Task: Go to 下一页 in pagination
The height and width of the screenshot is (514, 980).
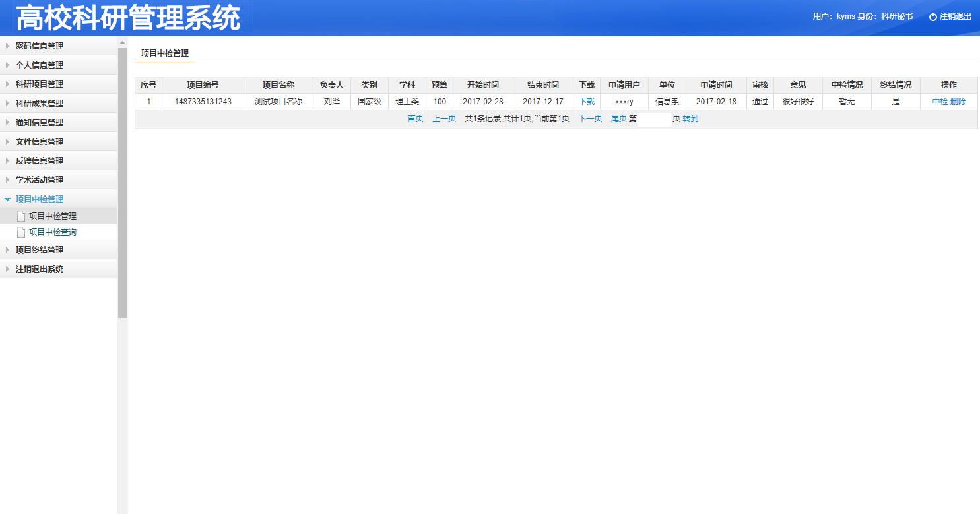Action: click(x=590, y=119)
